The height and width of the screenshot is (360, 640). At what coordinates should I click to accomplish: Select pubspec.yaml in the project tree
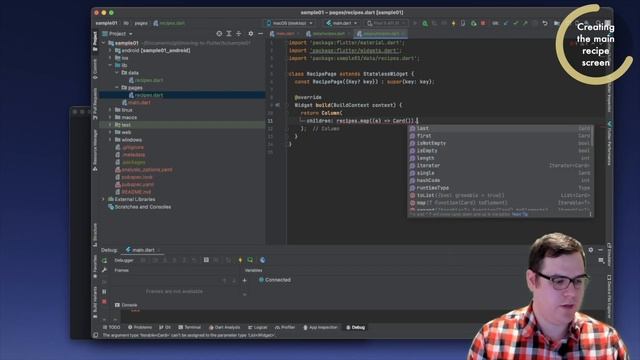point(135,184)
